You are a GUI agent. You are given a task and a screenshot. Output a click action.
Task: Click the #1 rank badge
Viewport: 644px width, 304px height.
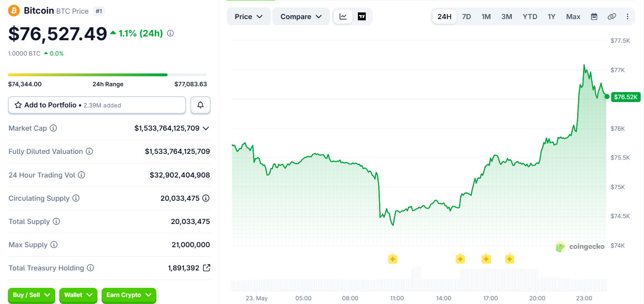tap(99, 11)
